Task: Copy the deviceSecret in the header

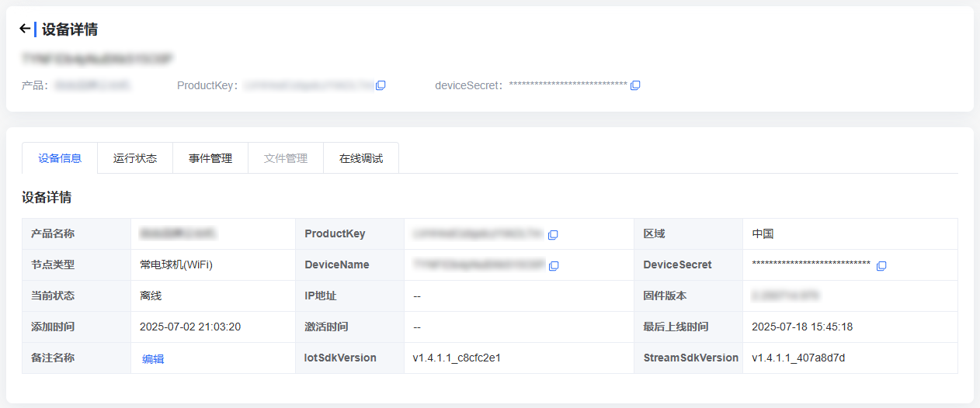Action: click(x=635, y=85)
